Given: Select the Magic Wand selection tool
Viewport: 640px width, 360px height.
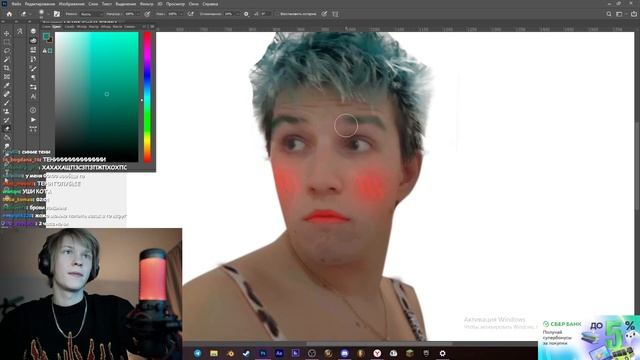Looking at the screenshot, I should (x=7, y=60).
